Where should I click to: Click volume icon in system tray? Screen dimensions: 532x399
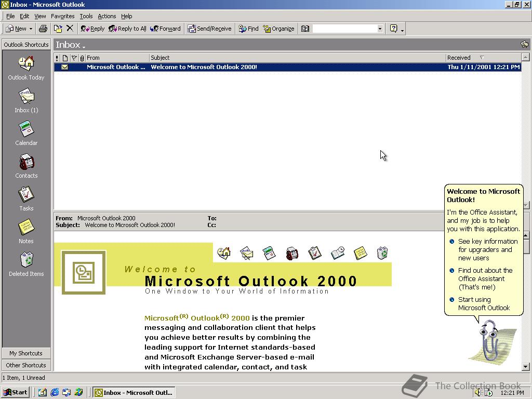(478, 393)
